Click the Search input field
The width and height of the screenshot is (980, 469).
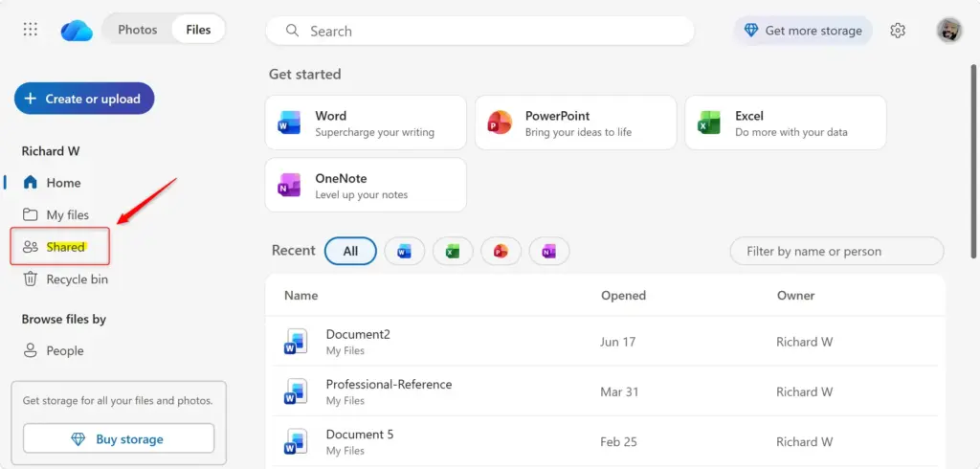point(480,31)
